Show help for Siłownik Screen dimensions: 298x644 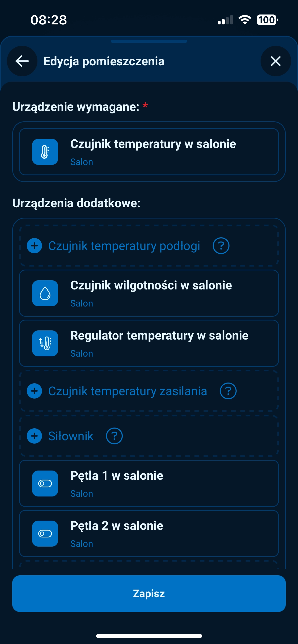114,436
